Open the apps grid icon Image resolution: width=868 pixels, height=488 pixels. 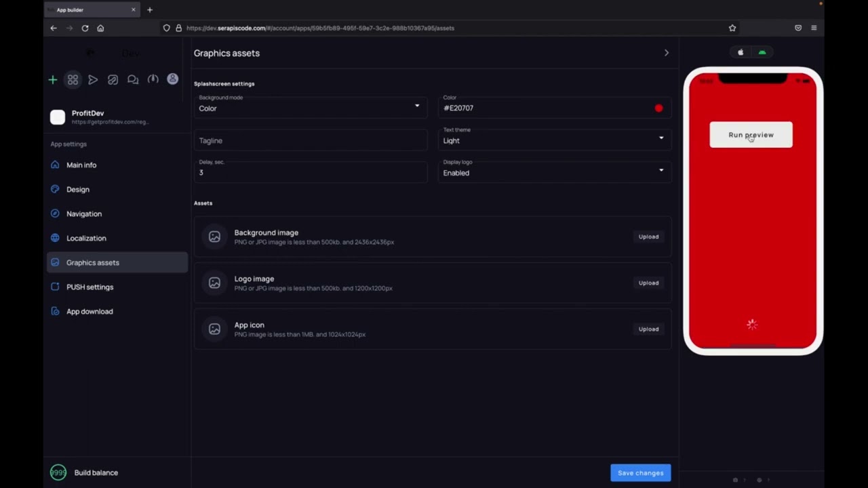[x=73, y=80]
